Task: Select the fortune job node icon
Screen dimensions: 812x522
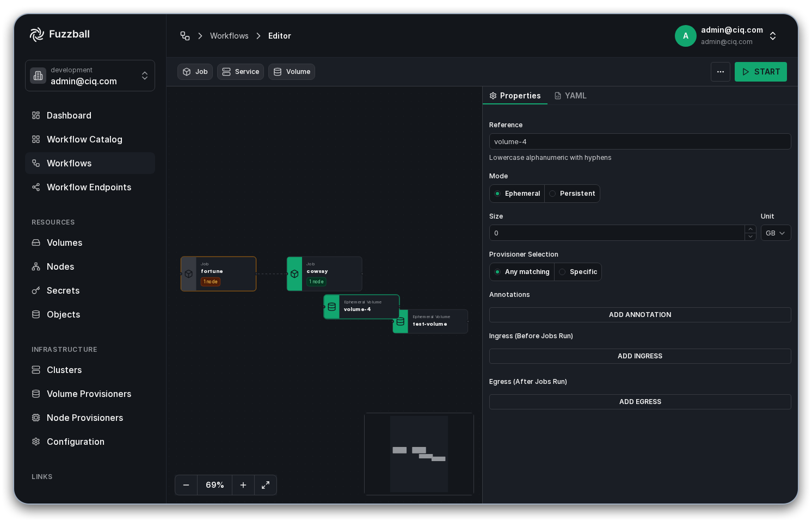Action: pyautogui.click(x=189, y=274)
